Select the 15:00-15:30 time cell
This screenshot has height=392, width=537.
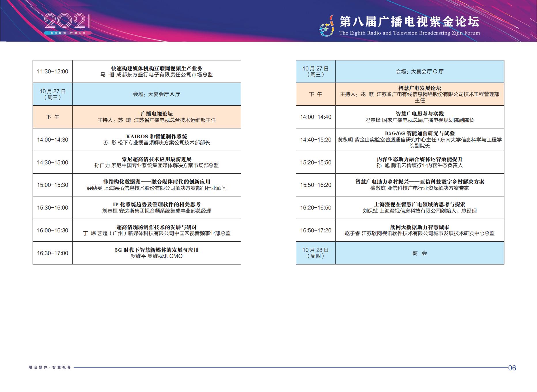[x=53, y=185]
